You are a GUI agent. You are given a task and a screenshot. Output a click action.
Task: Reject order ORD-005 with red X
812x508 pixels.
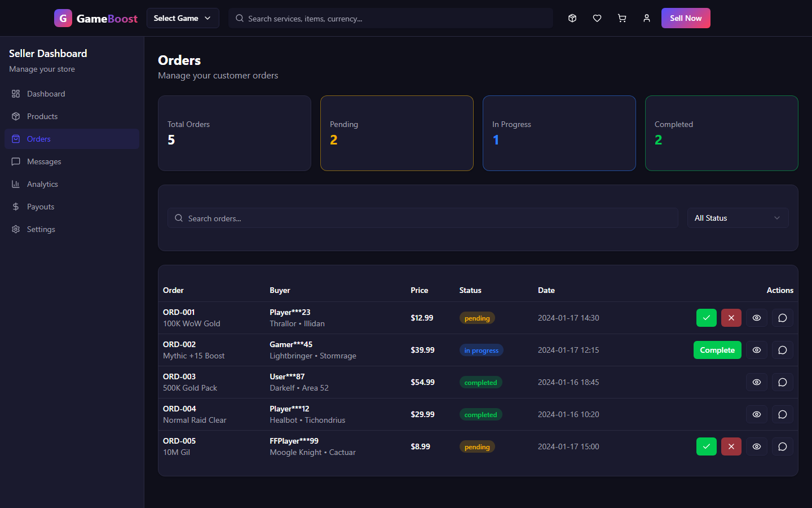[x=731, y=446]
